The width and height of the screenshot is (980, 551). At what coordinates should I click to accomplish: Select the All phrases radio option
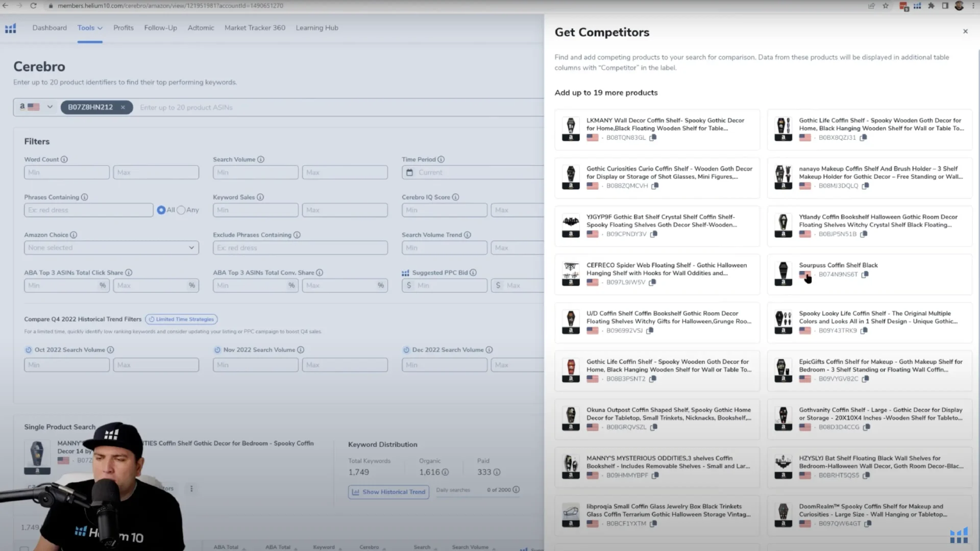[161, 210]
